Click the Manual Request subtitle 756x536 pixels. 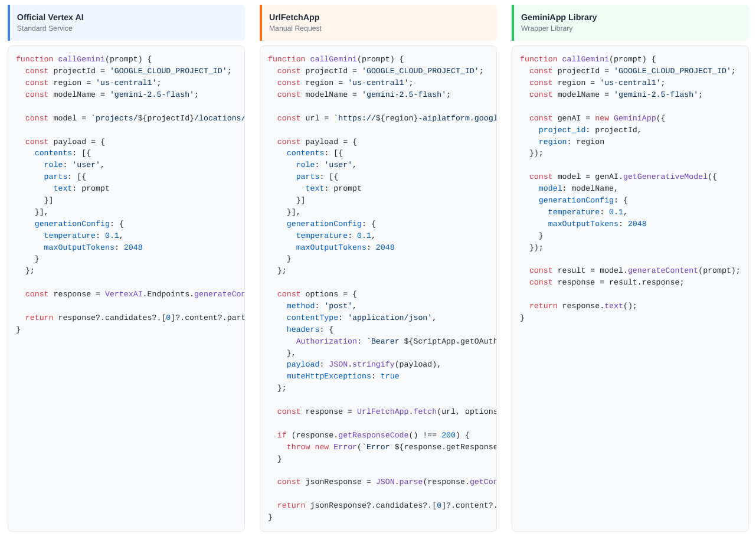tap(295, 28)
